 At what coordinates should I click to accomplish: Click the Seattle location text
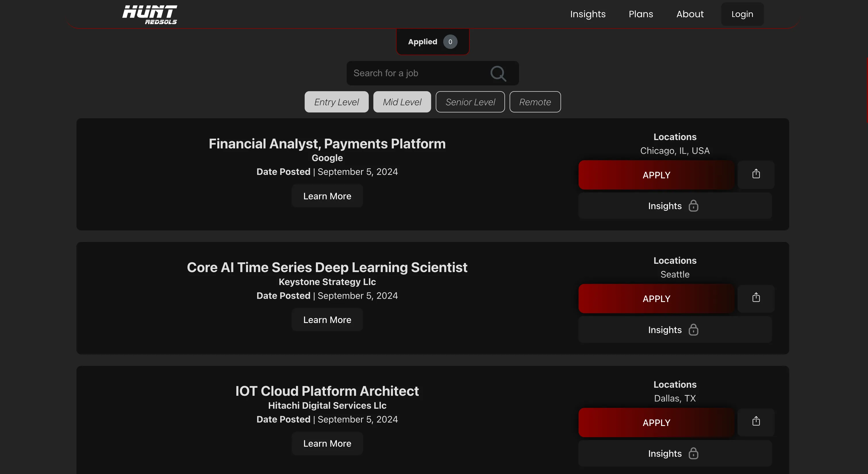coord(675,274)
